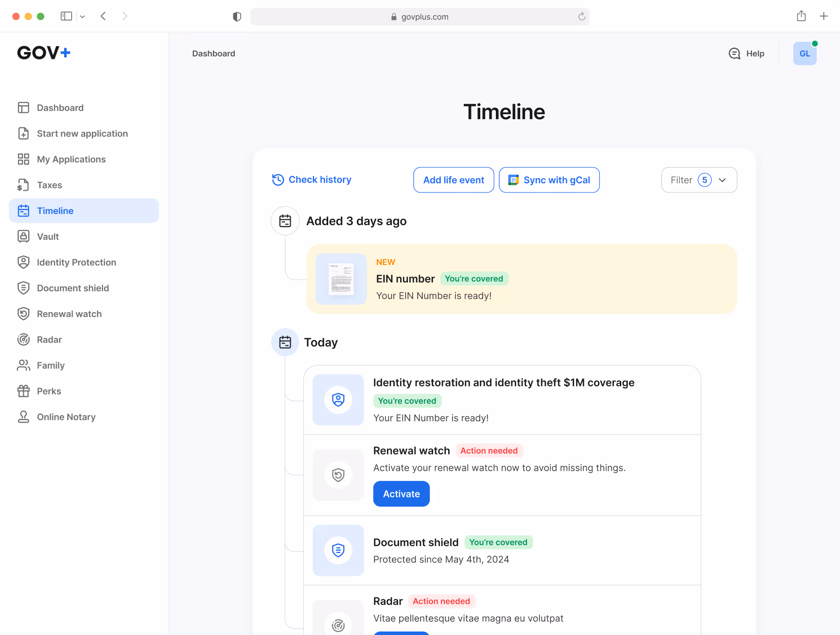
Task: Open the Filter dropdown
Action: [x=699, y=180]
